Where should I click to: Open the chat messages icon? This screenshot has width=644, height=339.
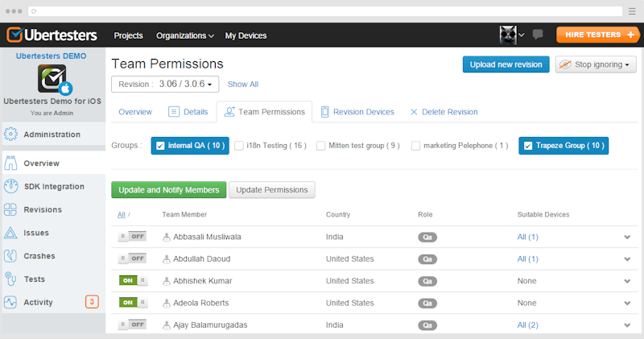point(538,35)
